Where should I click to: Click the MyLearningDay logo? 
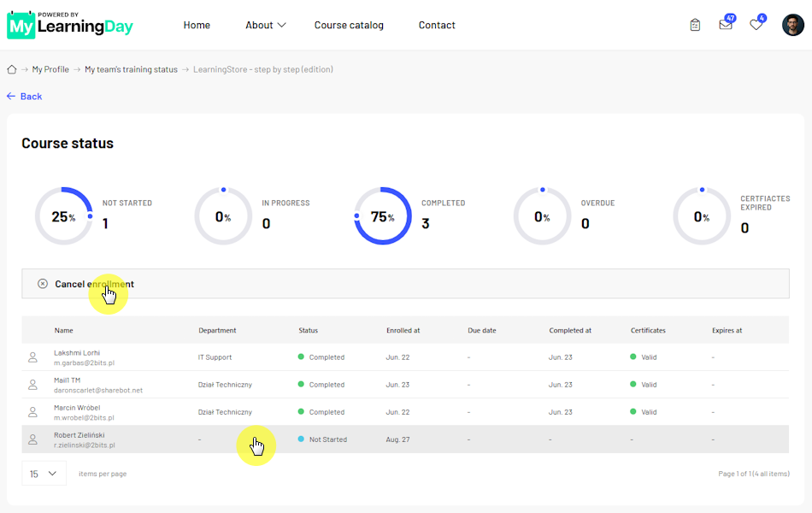[x=70, y=25]
